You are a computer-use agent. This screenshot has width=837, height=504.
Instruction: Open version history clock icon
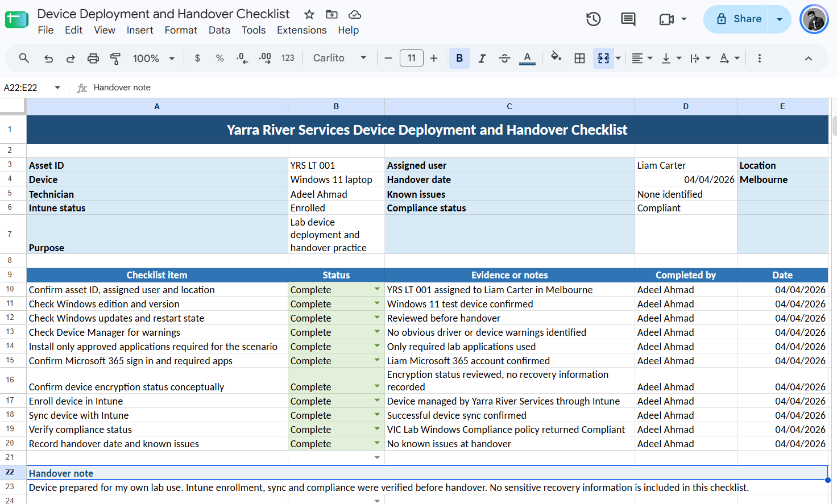(593, 19)
